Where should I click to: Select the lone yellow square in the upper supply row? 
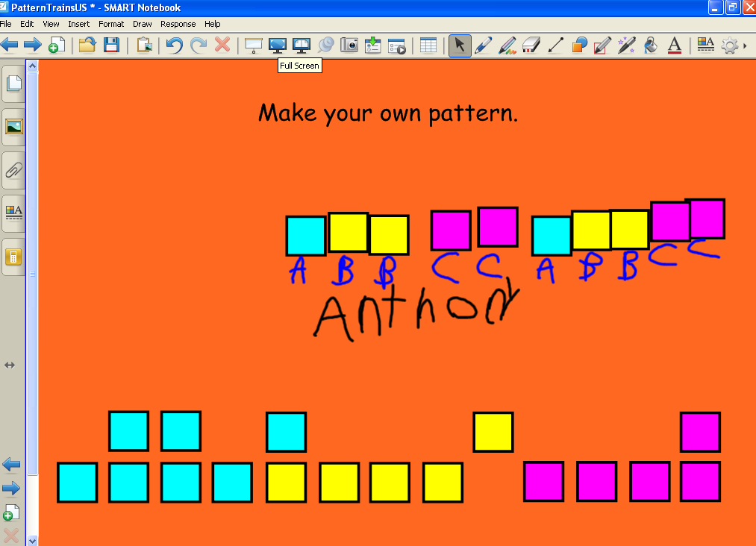click(493, 432)
